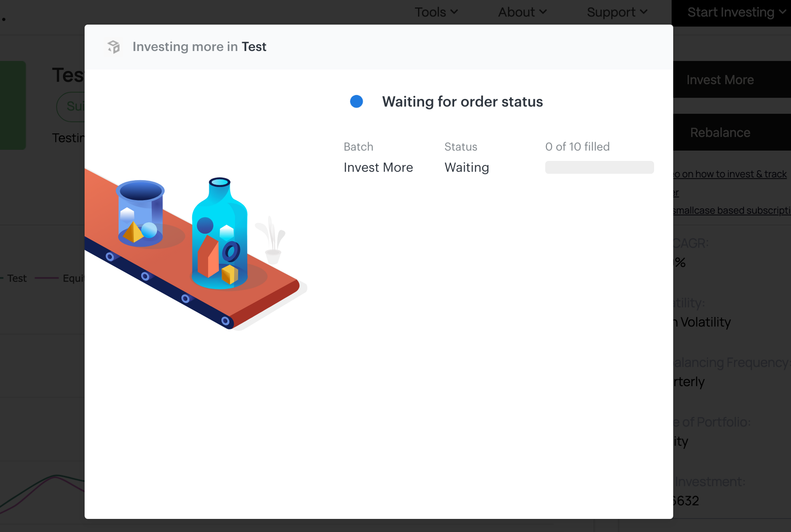Click the Invest More button behind modal

coord(732,80)
